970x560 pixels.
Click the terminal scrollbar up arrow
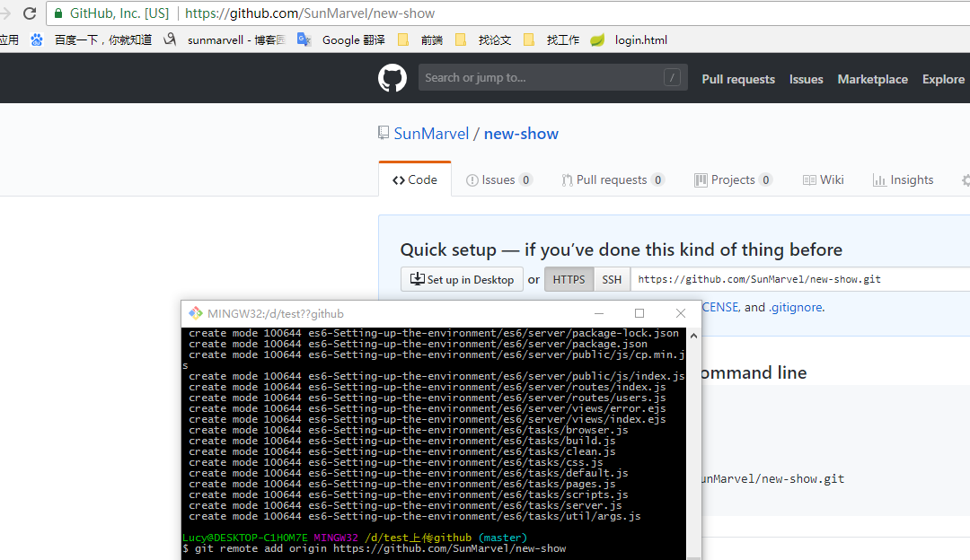(x=693, y=336)
